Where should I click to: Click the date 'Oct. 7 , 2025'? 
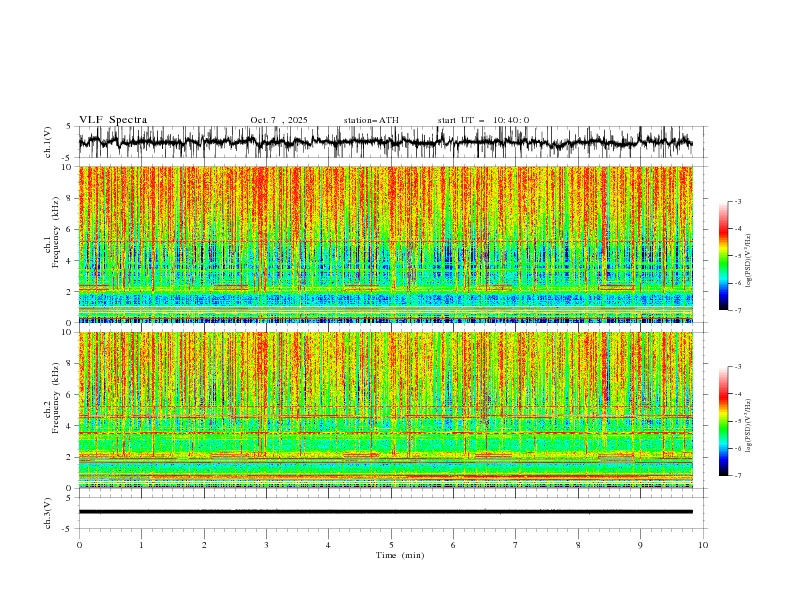(279, 120)
